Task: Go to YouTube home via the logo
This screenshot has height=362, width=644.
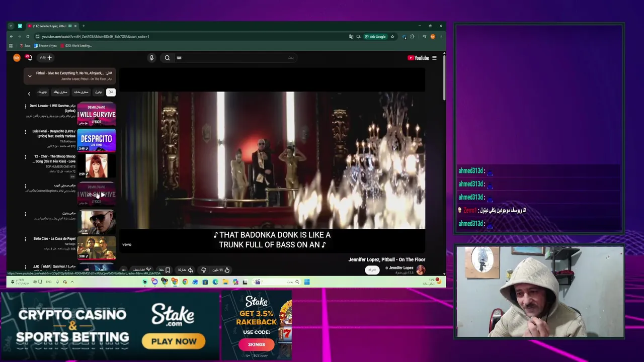Action: (x=418, y=58)
